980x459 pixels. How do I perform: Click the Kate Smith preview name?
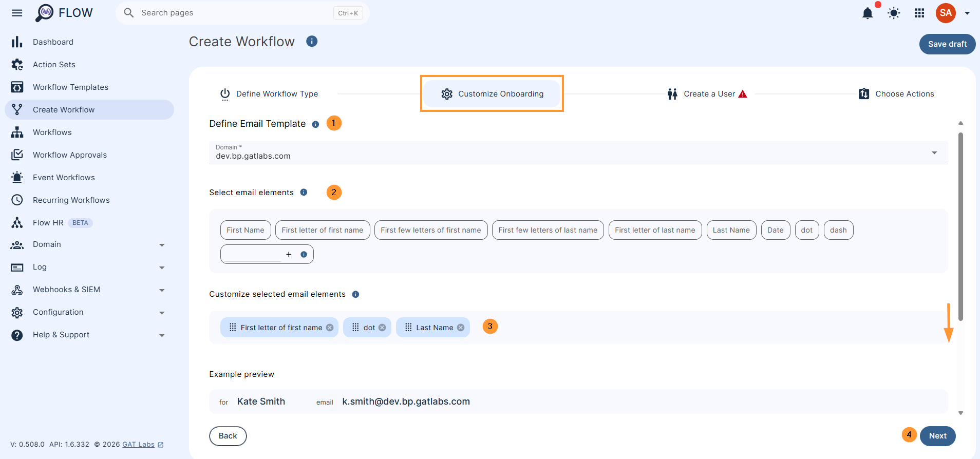click(261, 401)
